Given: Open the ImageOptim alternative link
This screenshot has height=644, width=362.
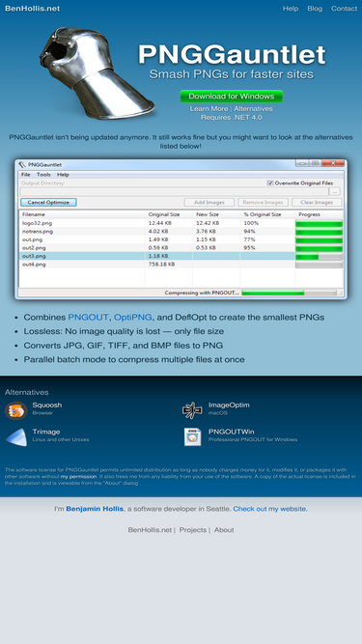Looking at the screenshot, I should (x=229, y=405).
